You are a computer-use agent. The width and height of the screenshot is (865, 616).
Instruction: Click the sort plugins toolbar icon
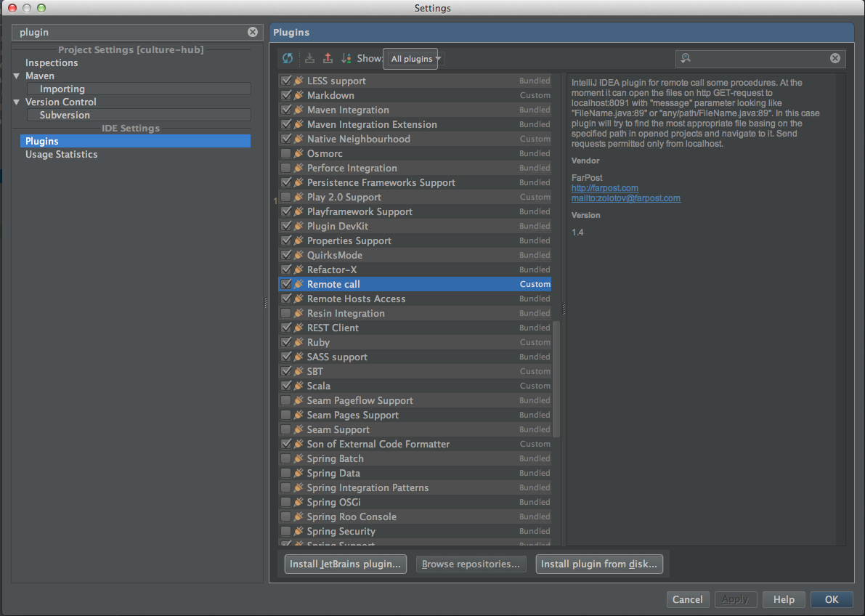point(346,59)
